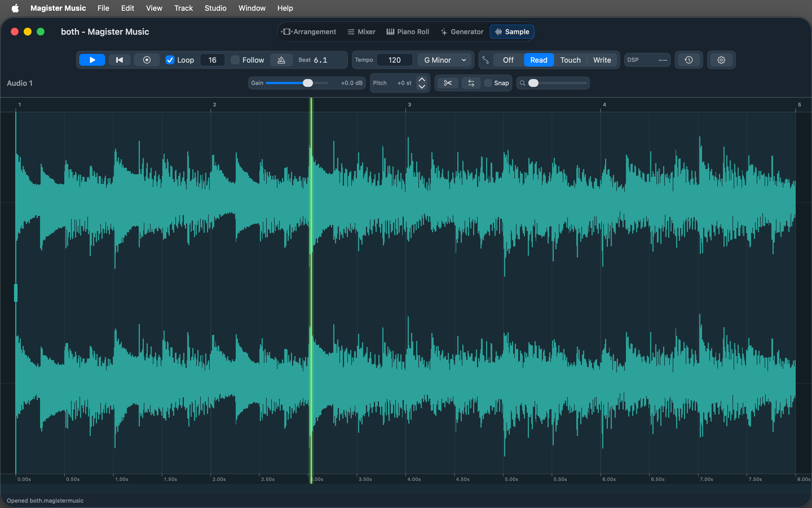Click the zoom magnifier icon

coord(522,83)
